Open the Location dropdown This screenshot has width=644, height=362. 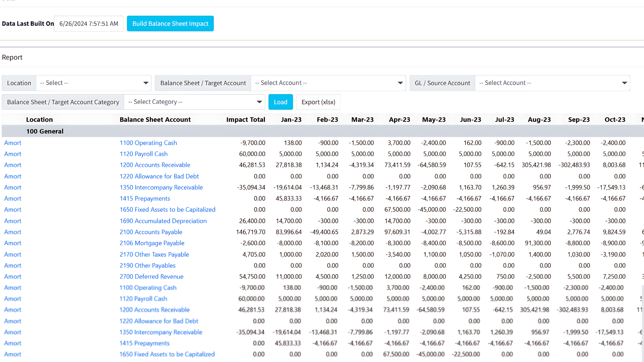94,83
